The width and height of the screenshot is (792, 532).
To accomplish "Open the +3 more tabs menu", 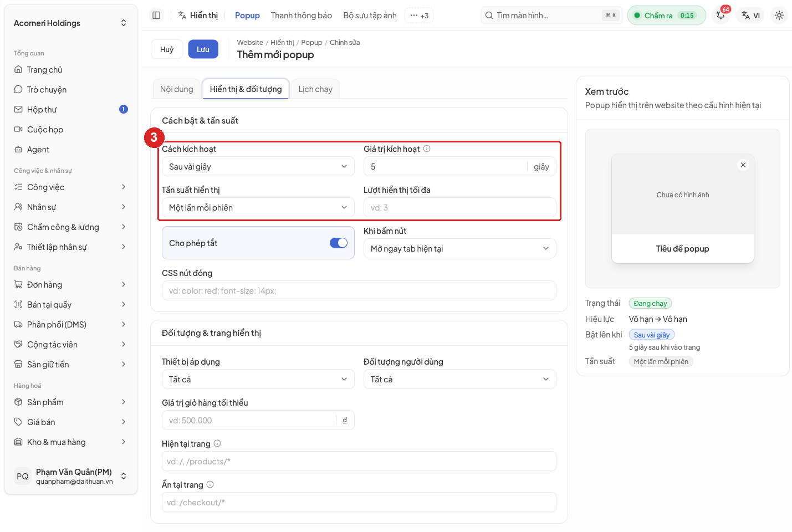I will click(419, 16).
